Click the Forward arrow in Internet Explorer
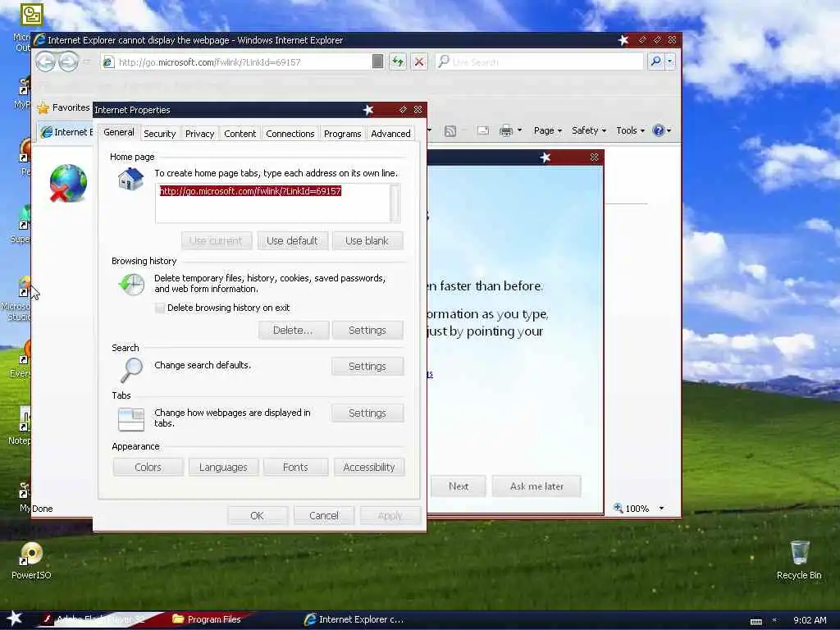840x630 pixels. point(69,62)
